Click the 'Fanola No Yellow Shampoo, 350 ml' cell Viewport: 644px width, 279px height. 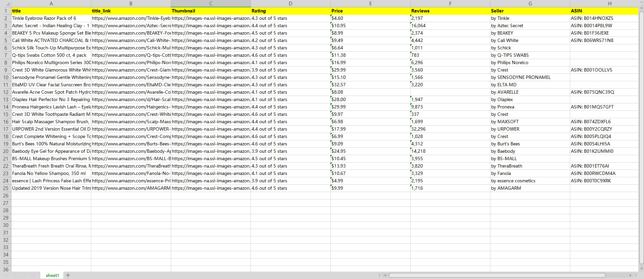click(x=51, y=173)
